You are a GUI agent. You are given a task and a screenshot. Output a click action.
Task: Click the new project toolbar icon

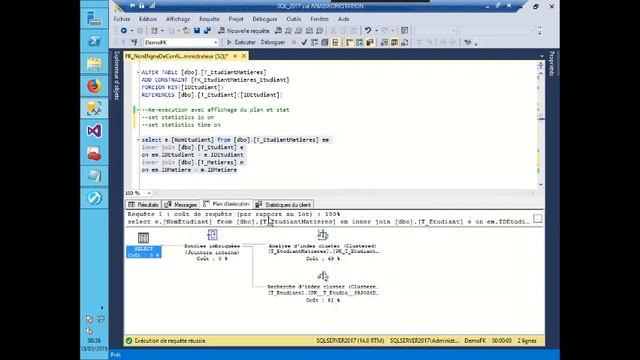[x=154, y=31]
